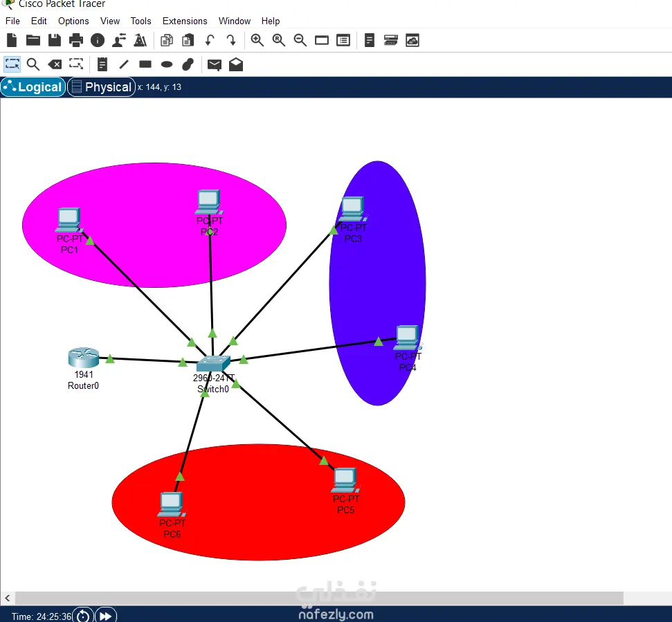This screenshot has width=672, height=622.
Task: Open a file with the folder icon
Action: point(33,40)
